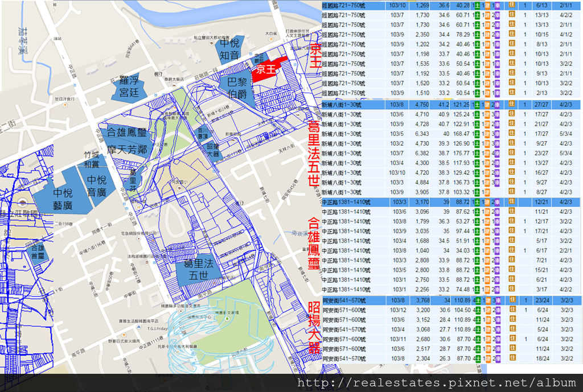Click floor cell 23/24
The width and height of the screenshot is (583, 392).
click(542, 300)
